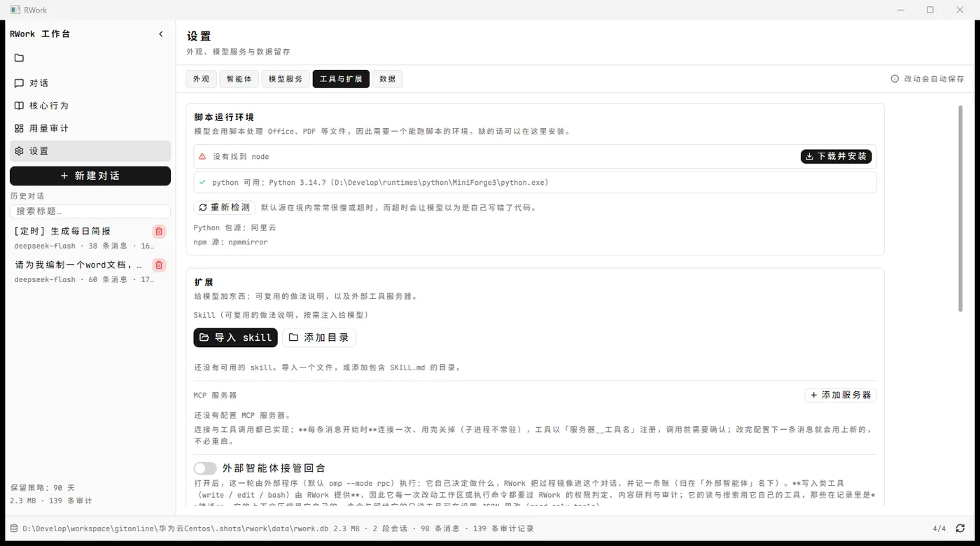
Task: Click the settings page vertical scrollbar
Action: point(960,209)
